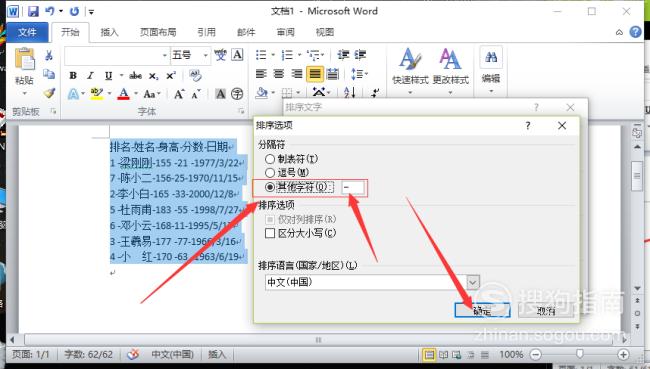Align text right

[x=297, y=74]
